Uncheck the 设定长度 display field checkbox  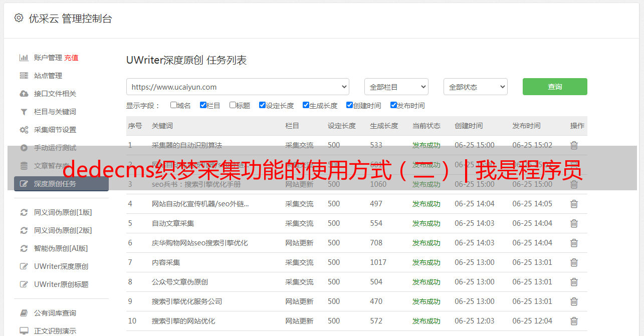tap(262, 105)
